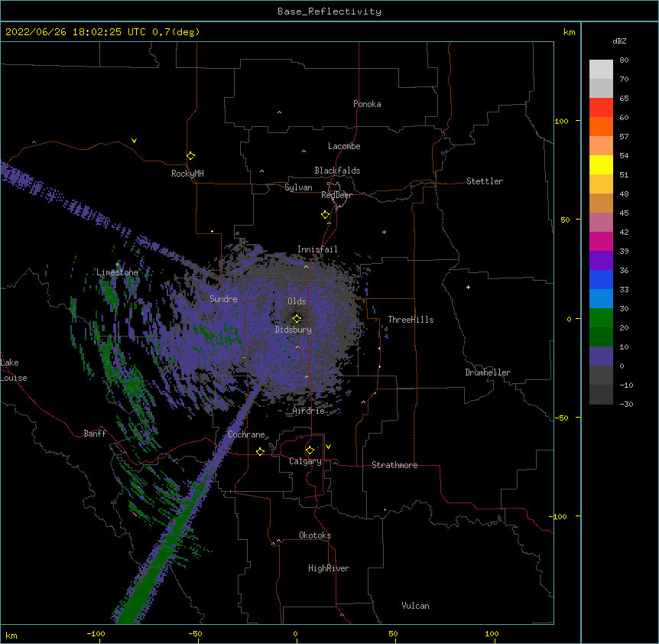Click the Cochrane label
This screenshot has height=644, width=659.
pos(246,434)
